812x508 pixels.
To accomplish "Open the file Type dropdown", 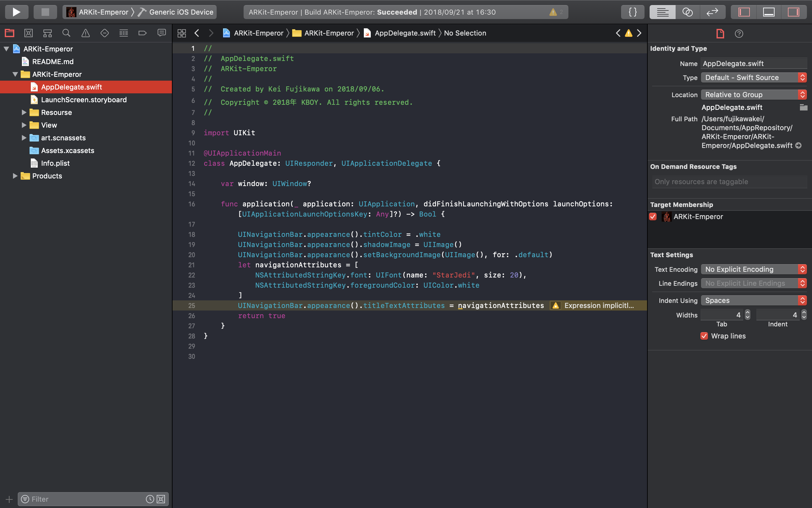I will [x=754, y=77].
